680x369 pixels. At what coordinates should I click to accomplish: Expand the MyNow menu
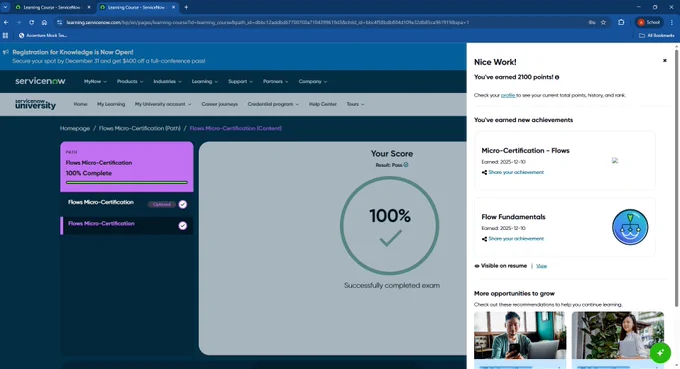(95, 82)
